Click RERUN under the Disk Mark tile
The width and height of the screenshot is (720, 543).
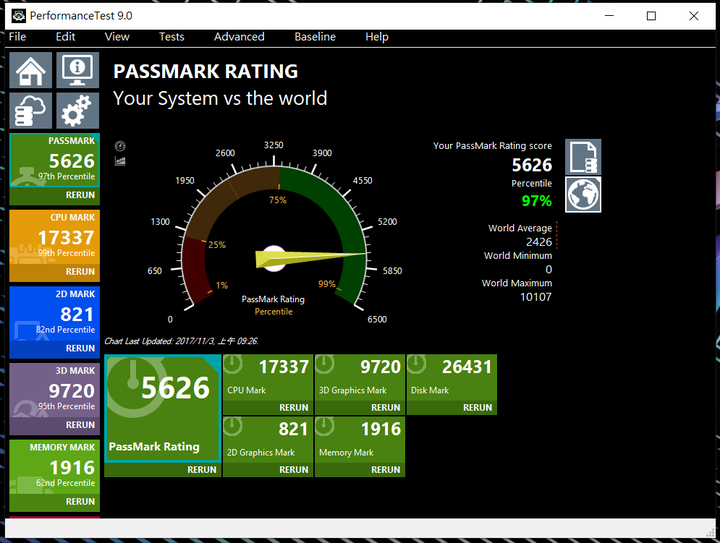477,408
